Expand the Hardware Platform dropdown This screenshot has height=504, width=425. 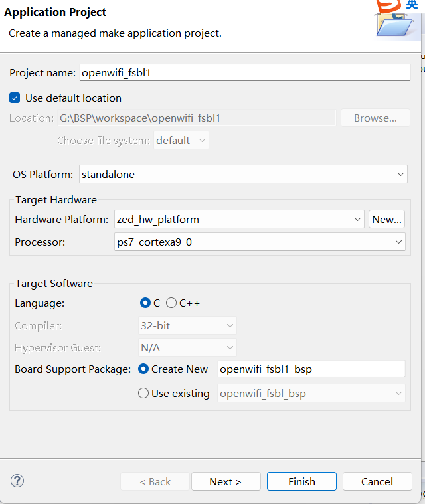[239, 219]
